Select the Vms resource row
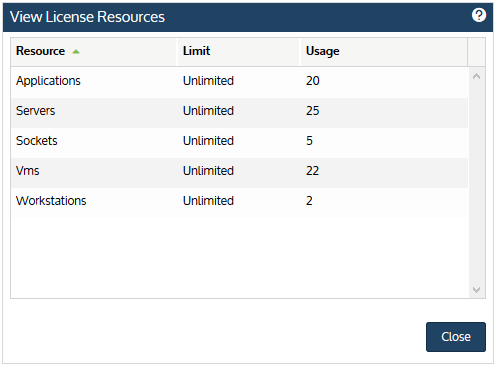The image size is (497, 366). point(239,173)
